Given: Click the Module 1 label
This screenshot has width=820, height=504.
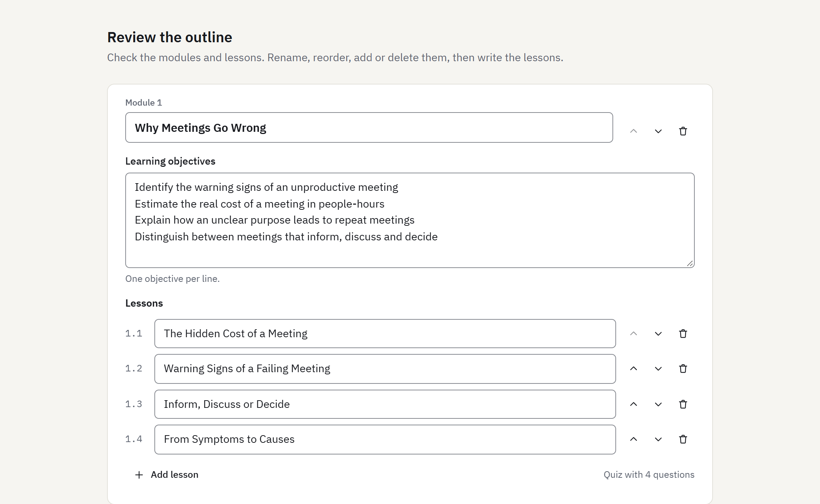Looking at the screenshot, I should point(143,103).
